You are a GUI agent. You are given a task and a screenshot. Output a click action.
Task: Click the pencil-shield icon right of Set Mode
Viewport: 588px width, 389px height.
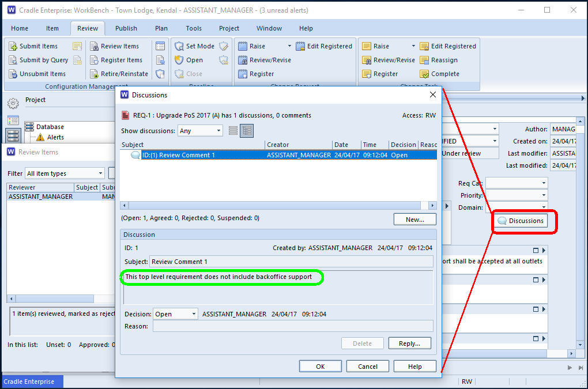(224, 46)
